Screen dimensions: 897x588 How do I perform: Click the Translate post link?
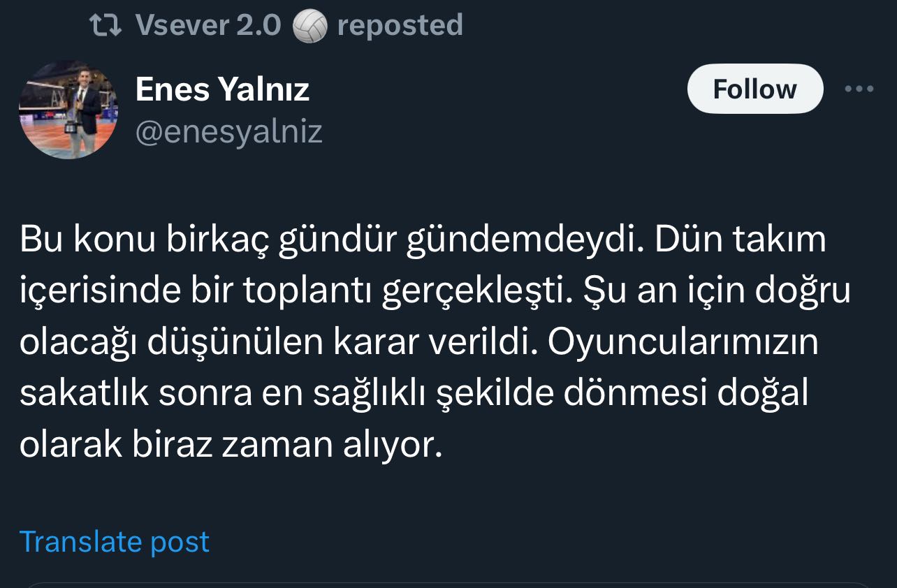point(114,542)
